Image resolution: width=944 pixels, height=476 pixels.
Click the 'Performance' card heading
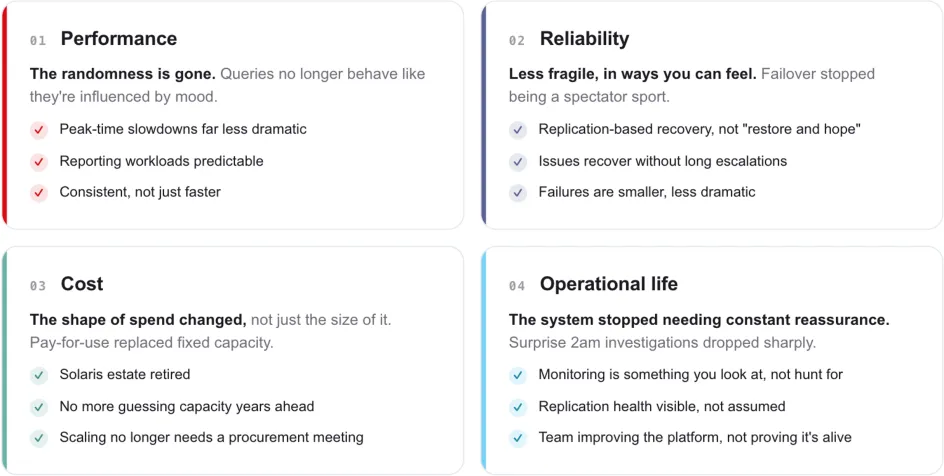point(119,39)
